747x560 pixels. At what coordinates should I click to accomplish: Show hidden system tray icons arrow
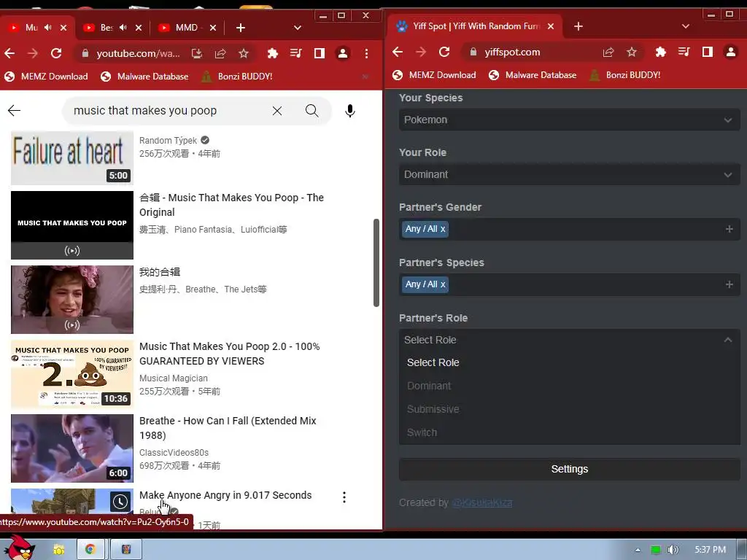tap(638, 550)
